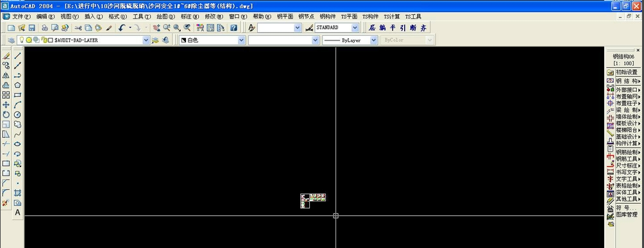Click 初始设置 in side panel
The width and height of the screenshot is (644, 248).
626,72
